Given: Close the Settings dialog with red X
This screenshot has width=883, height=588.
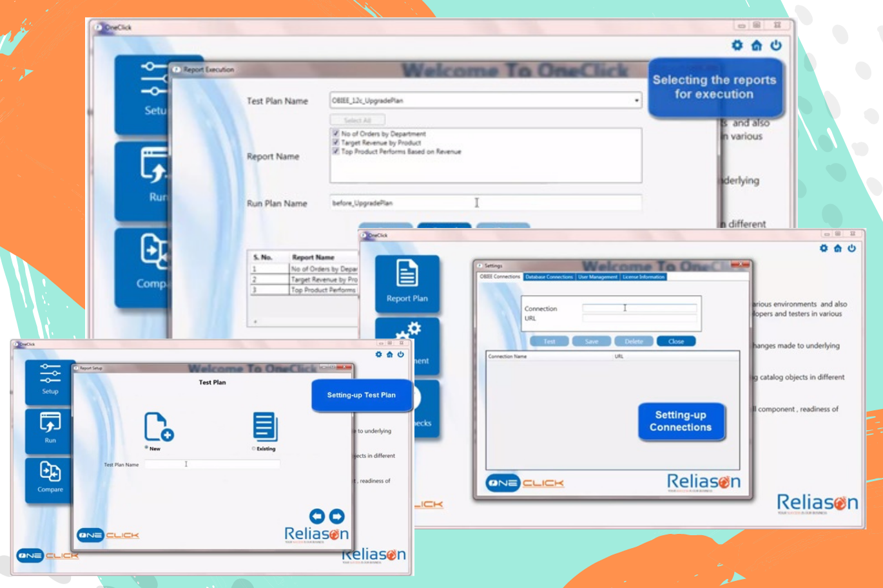Looking at the screenshot, I should click(x=741, y=265).
